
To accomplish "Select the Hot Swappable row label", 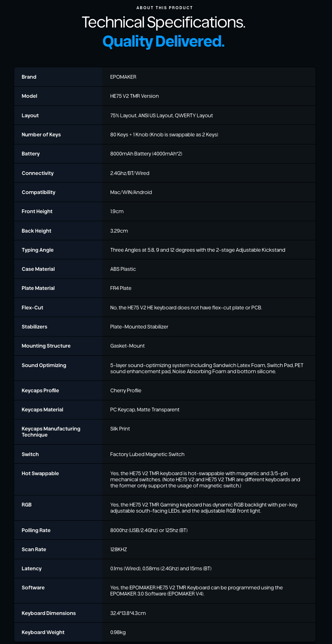I will point(40,474).
